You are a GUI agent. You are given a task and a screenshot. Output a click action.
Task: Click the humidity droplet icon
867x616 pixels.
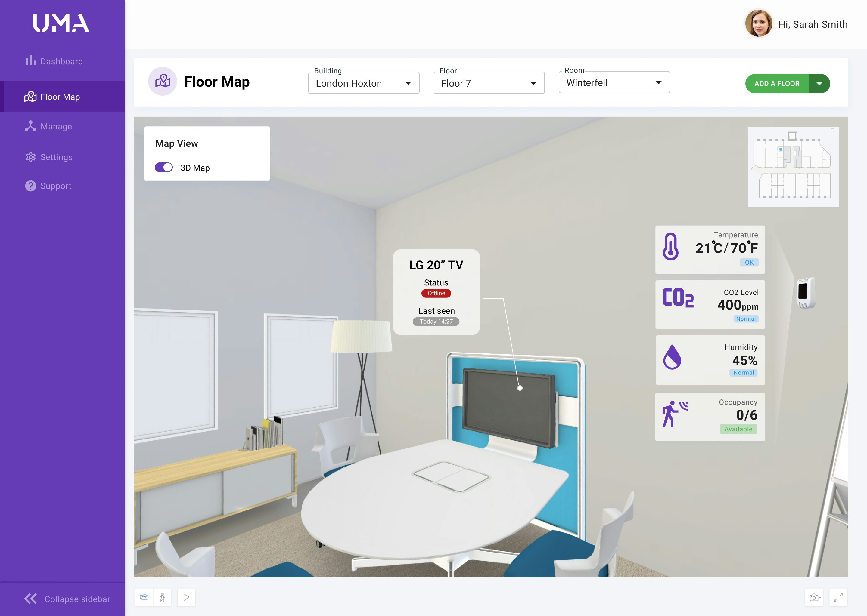(672, 357)
